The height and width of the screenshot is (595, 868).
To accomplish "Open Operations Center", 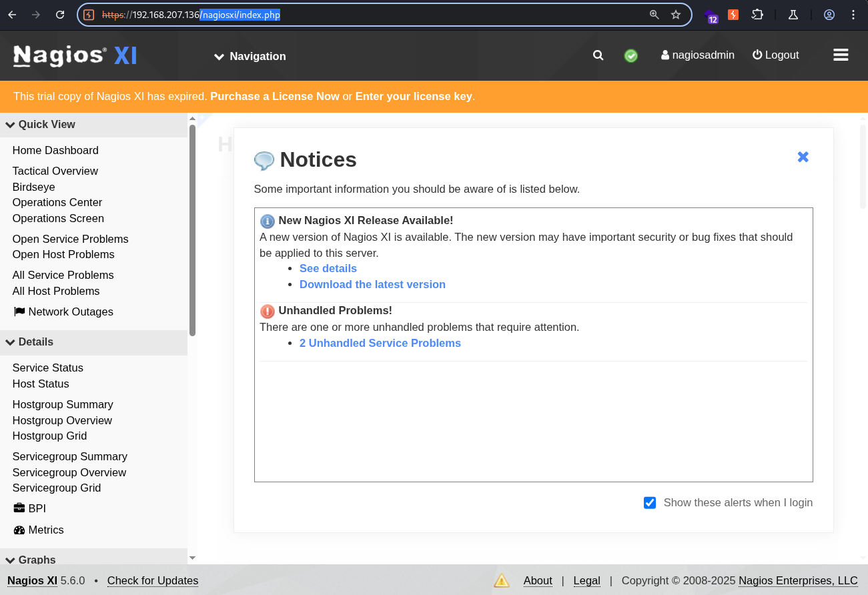I will (x=57, y=202).
